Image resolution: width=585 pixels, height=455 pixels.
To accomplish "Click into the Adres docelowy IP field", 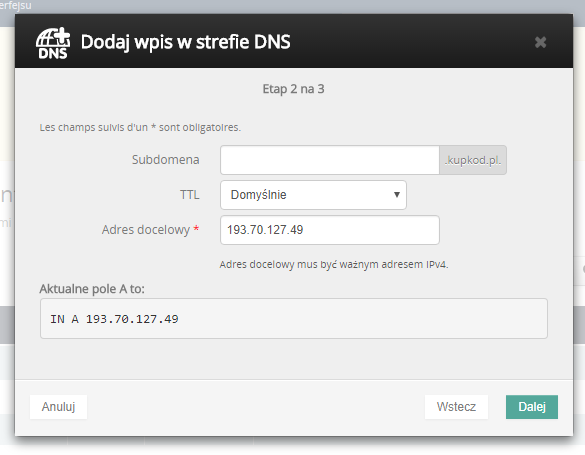I will [x=330, y=230].
